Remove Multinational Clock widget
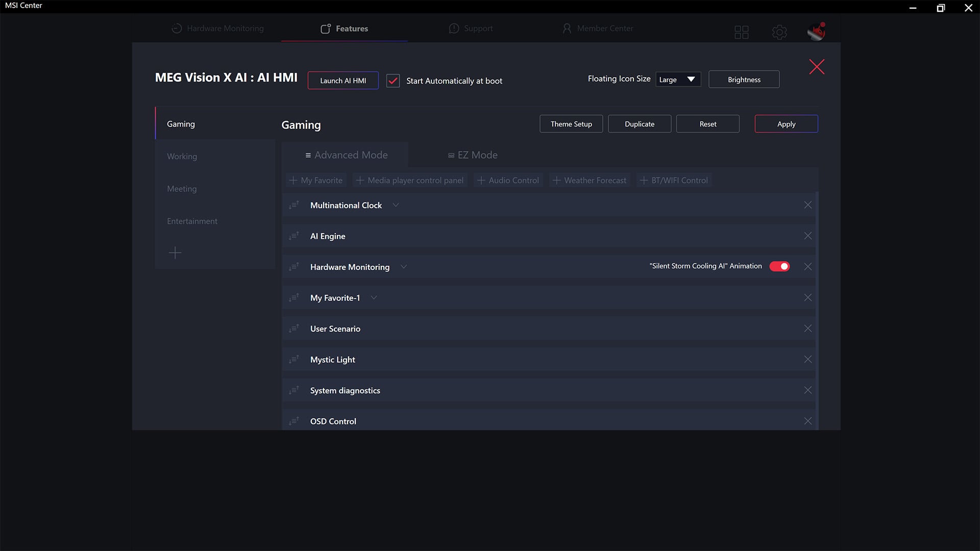Screen dimensions: 980x551 807,205
